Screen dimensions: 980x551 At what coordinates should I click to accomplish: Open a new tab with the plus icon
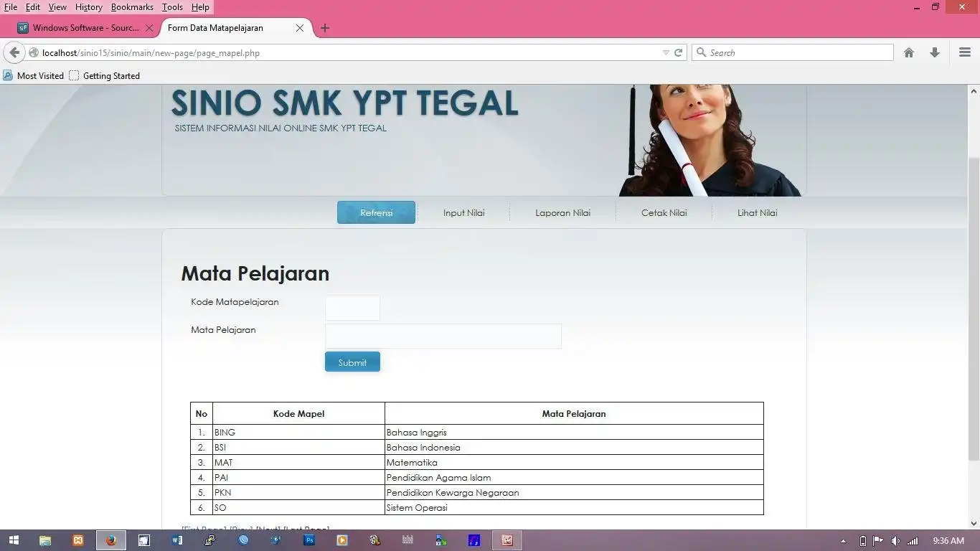pyautogui.click(x=325, y=28)
